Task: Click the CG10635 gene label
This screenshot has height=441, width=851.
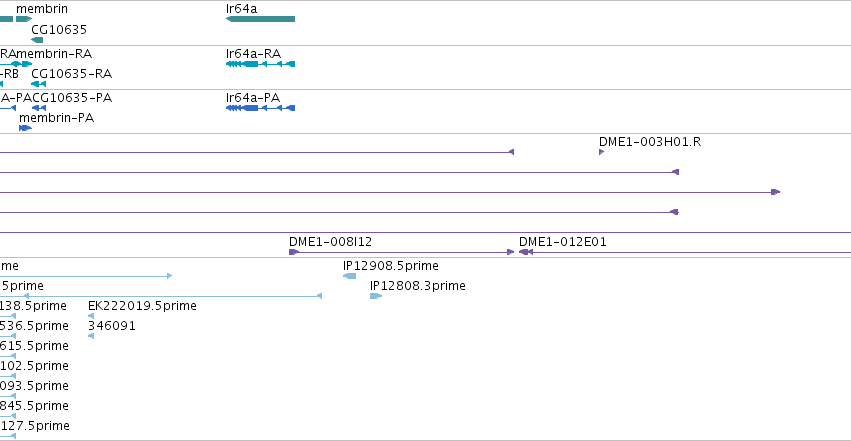Action: tap(59, 29)
